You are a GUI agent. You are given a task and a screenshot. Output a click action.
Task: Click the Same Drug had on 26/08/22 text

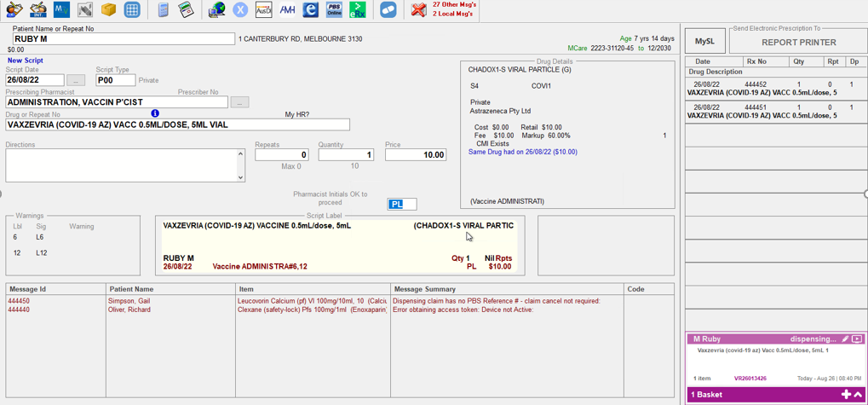[x=522, y=151]
